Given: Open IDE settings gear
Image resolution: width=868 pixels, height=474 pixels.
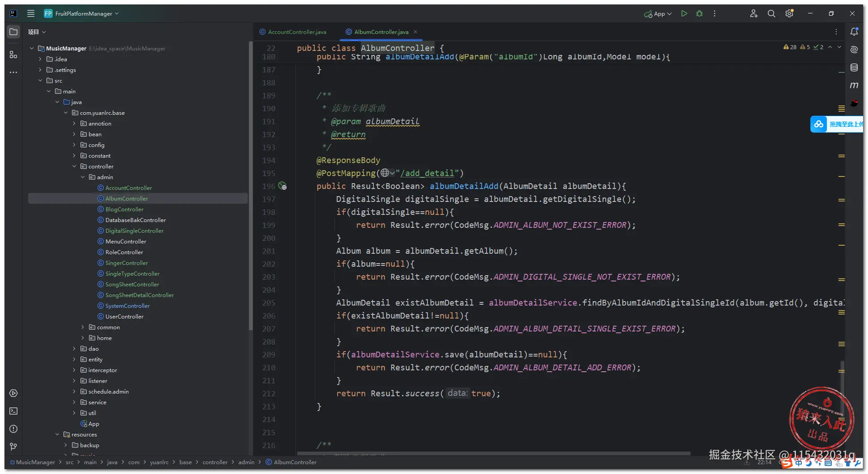Looking at the screenshot, I should tap(789, 13).
